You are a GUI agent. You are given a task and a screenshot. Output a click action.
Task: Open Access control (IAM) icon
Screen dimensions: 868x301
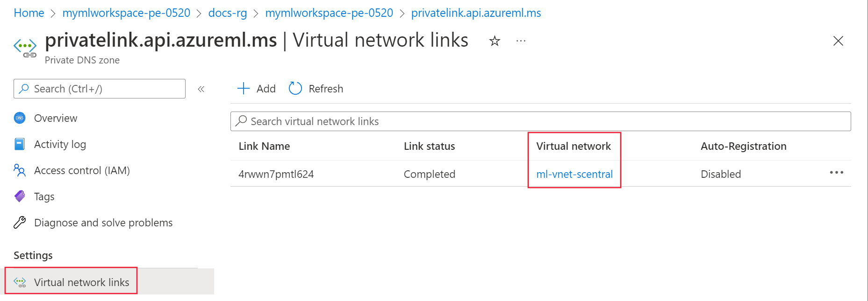click(19, 170)
